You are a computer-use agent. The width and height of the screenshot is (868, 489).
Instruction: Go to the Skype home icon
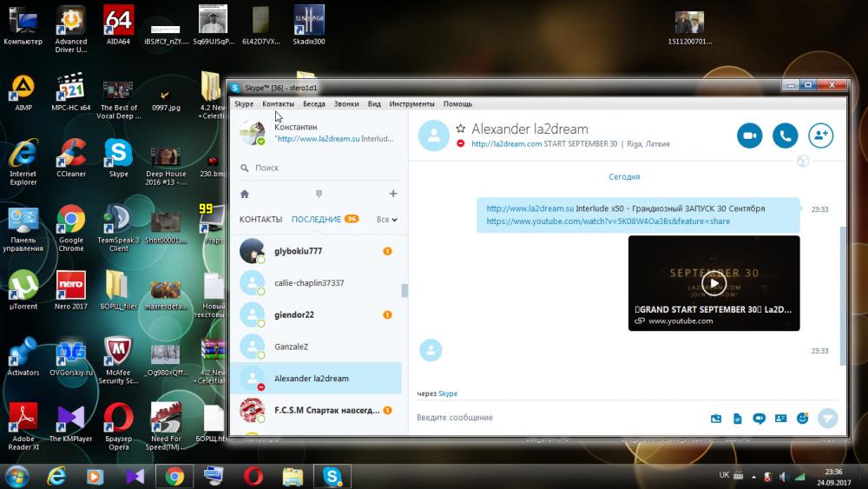pyautogui.click(x=245, y=194)
